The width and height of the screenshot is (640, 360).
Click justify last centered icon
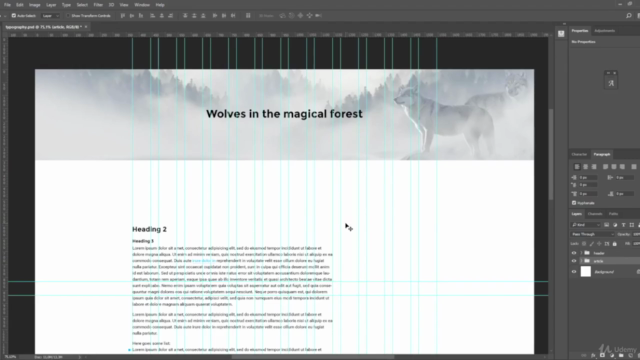[614, 167]
